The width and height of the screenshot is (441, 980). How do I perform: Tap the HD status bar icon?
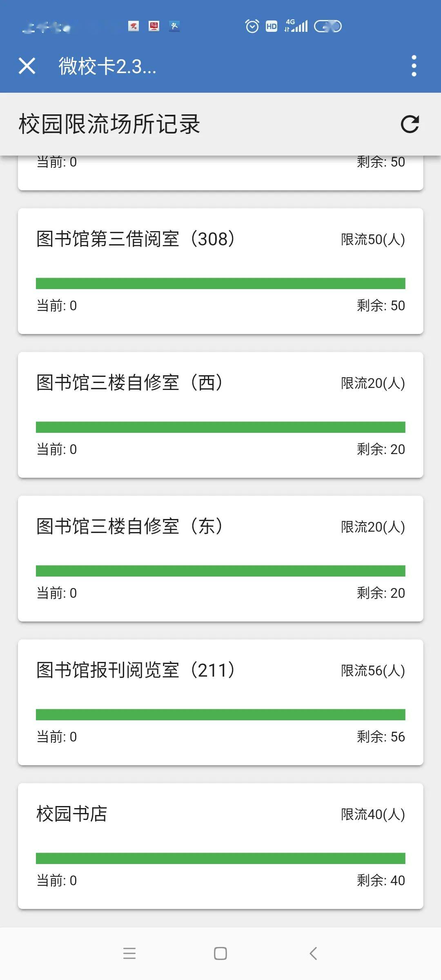272,27
